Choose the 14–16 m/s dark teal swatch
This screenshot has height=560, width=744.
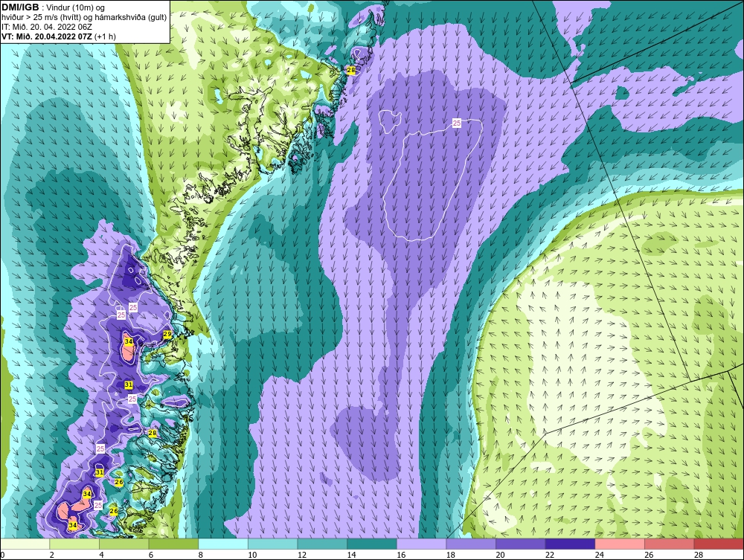tap(372, 544)
